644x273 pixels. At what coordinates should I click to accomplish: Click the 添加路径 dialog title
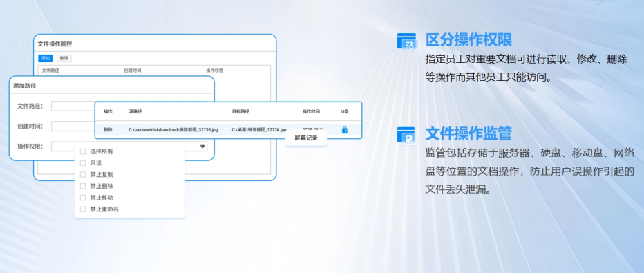25,86
